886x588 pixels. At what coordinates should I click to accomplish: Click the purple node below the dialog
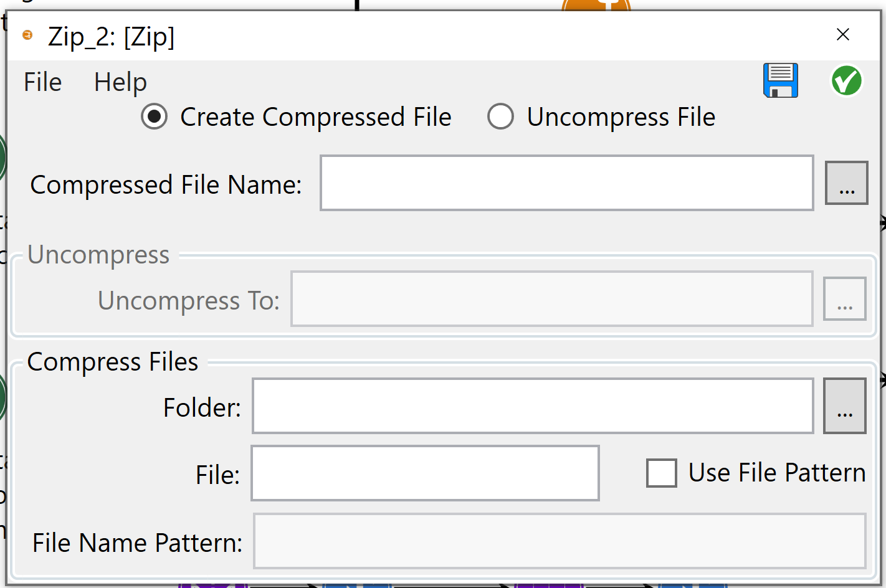(212, 584)
